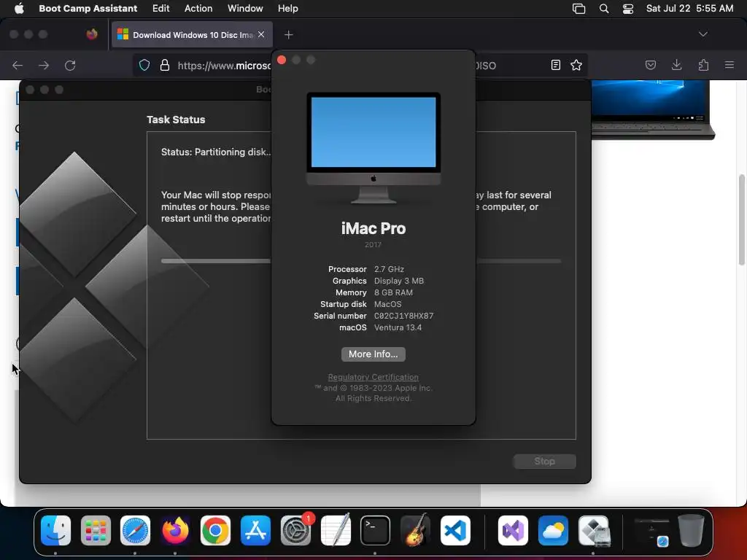Reload the current Firefox page
Screen dimensions: 747x560
tap(70, 65)
